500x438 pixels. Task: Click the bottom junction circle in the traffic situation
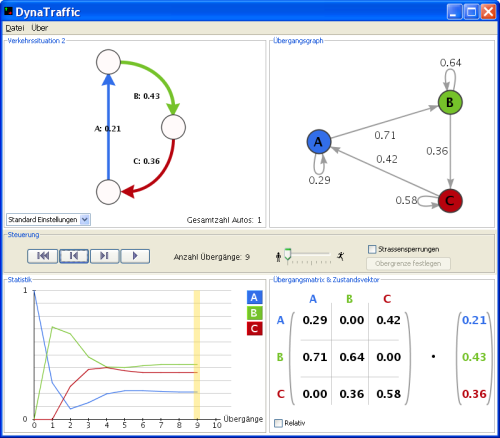108,192
